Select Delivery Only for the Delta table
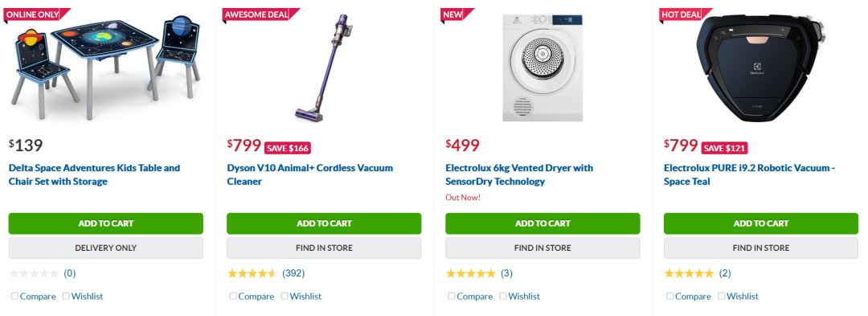The width and height of the screenshot is (868, 316). pos(106,248)
